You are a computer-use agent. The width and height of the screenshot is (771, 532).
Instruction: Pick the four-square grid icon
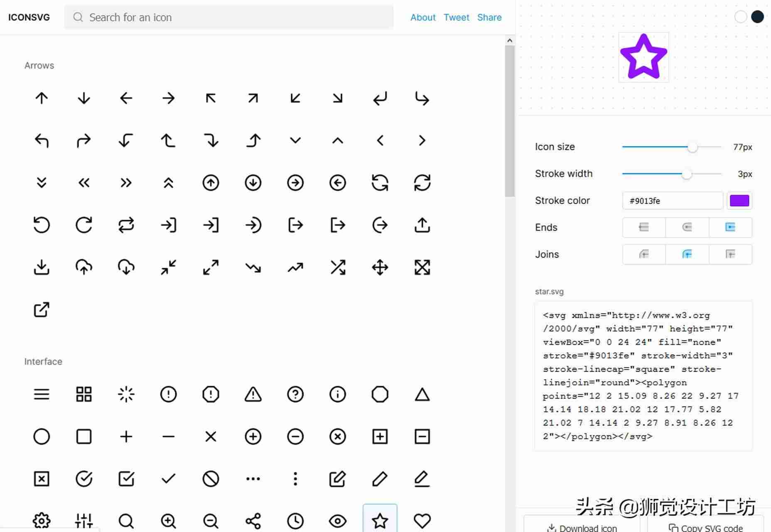tap(84, 394)
